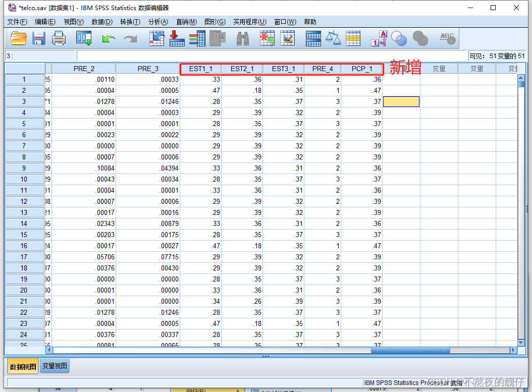Screen dimensions: 532x392
Task: Click the cell with value .02343
Action: pyautogui.click(x=84, y=224)
